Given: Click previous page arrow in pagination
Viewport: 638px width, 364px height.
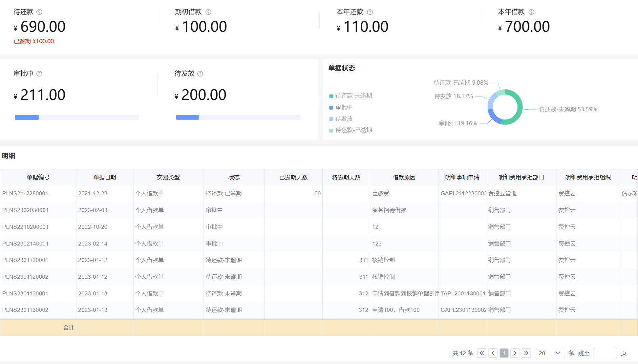Looking at the screenshot, I should (x=493, y=353).
